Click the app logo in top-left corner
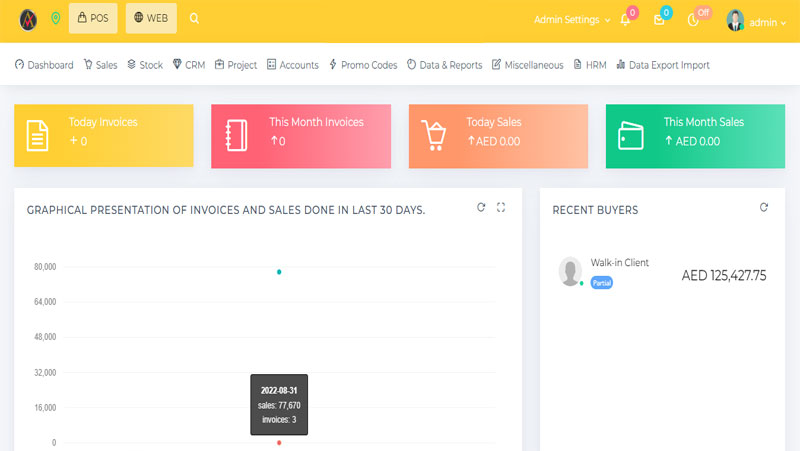Viewport: 800px width, 451px height. click(28, 18)
